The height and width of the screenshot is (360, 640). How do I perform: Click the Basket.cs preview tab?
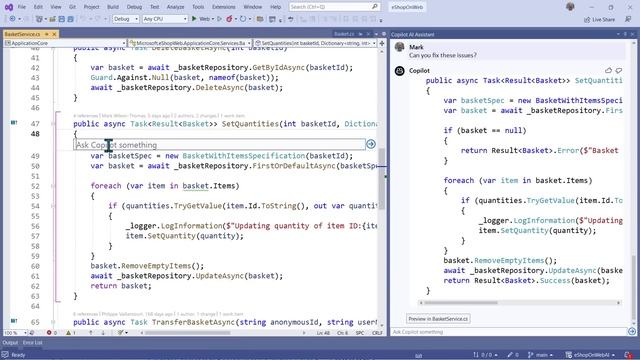344,34
